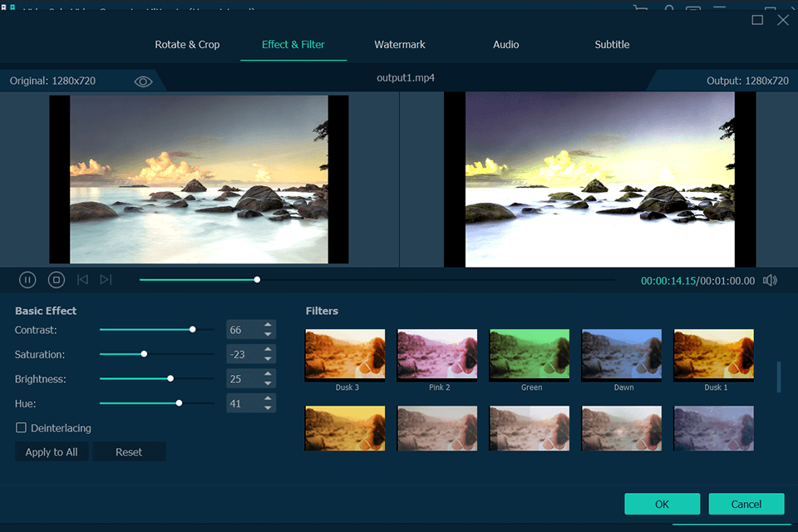Apply the Green filter thumbnail

tap(530, 355)
